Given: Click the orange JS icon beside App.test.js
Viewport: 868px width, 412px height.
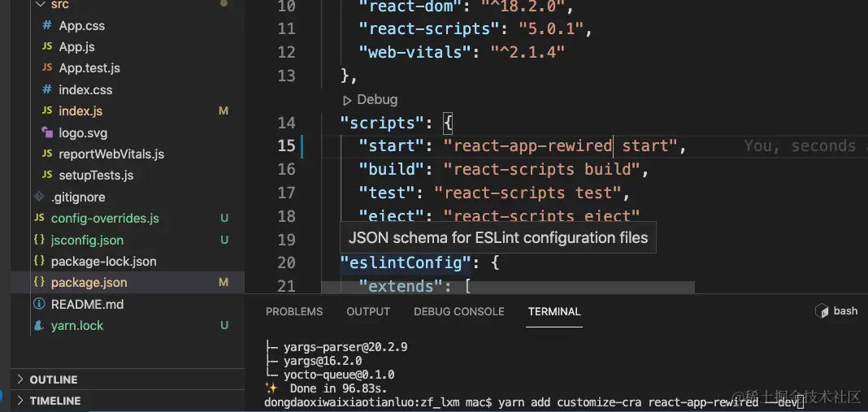Looking at the screenshot, I should click(x=48, y=68).
